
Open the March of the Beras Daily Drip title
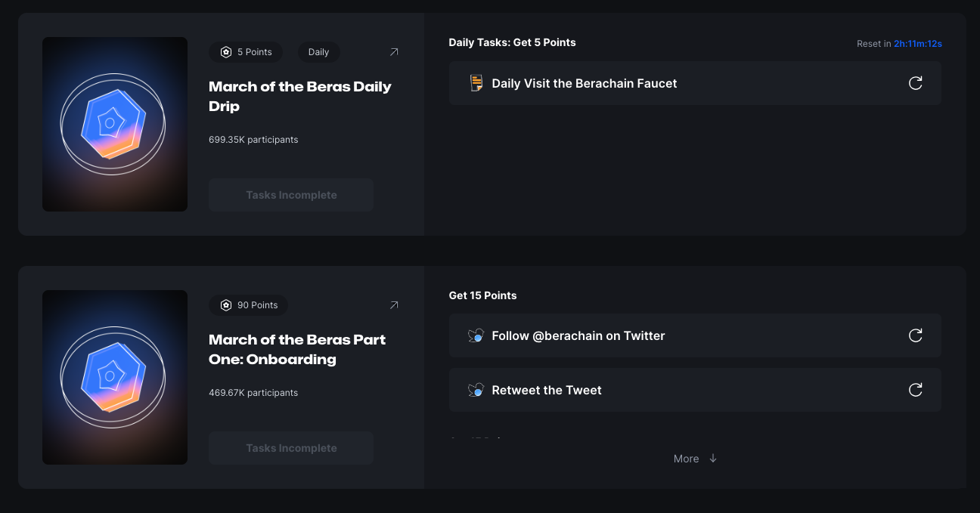point(300,96)
